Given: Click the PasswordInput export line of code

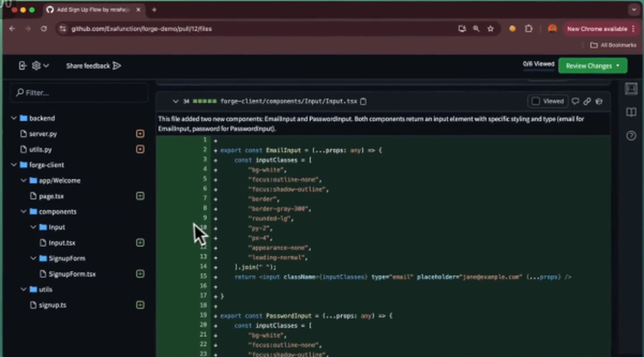Looking at the screenshot, I should [x=306, y=316].
